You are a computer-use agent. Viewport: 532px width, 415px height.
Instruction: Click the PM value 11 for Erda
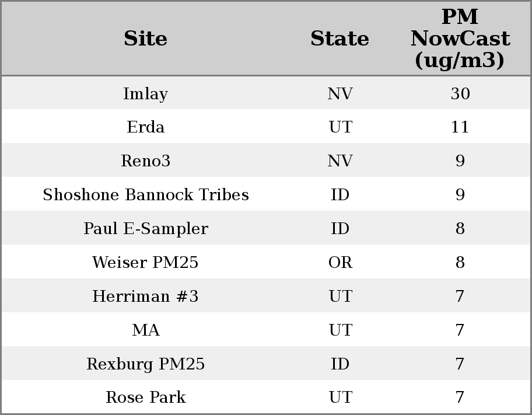(x=460, y=127)
